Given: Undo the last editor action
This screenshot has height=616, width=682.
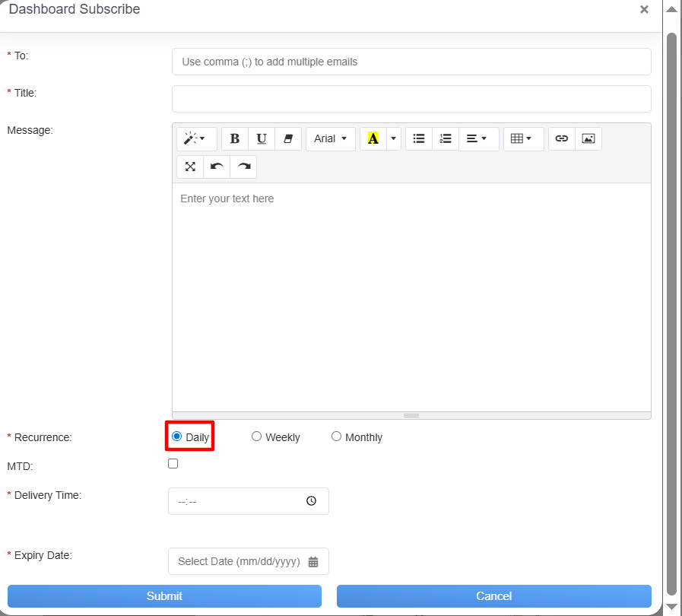Looking at the screenshot, I should (217, 167).
